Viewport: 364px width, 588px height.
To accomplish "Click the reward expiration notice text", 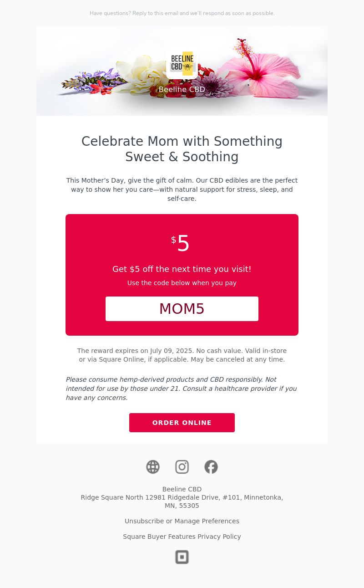I will coord(182,355).
